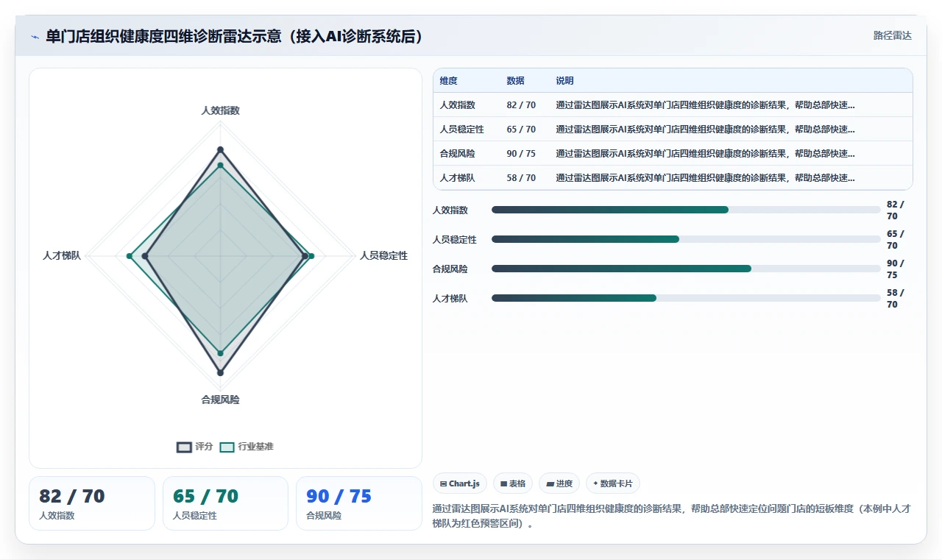This screenshot has height=560, width=942.
Task: Click the 行业基准 legend color box
Action: [227, 447]
